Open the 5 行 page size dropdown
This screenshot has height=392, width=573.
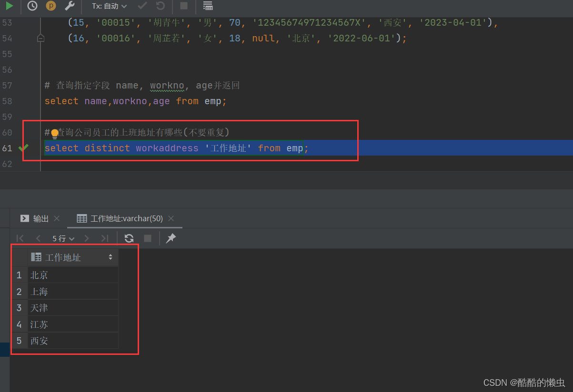coord(63,238)
